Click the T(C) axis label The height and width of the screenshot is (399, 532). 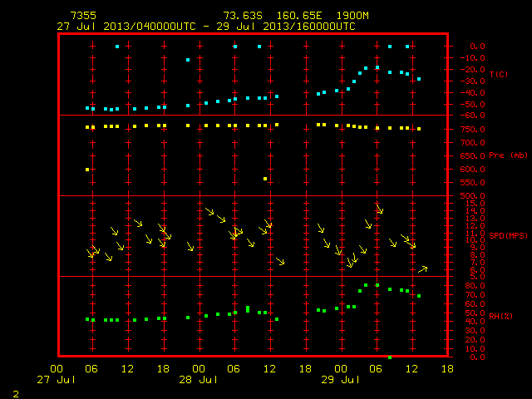tap(499, 74)
